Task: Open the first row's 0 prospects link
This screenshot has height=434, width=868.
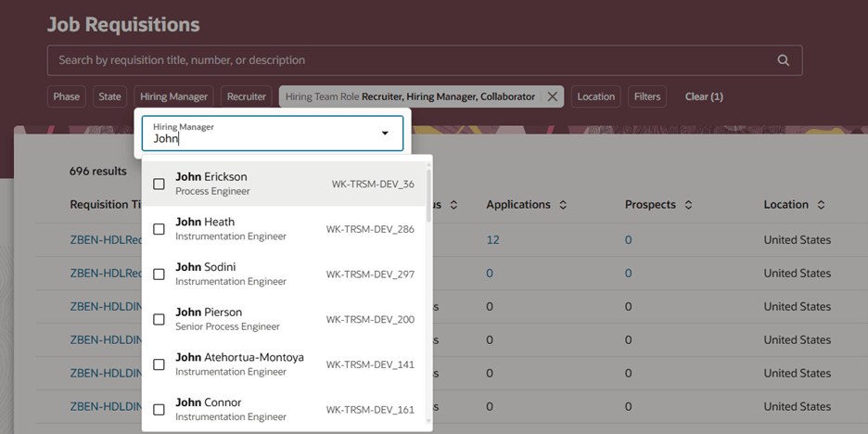Action: click(629, 240)
